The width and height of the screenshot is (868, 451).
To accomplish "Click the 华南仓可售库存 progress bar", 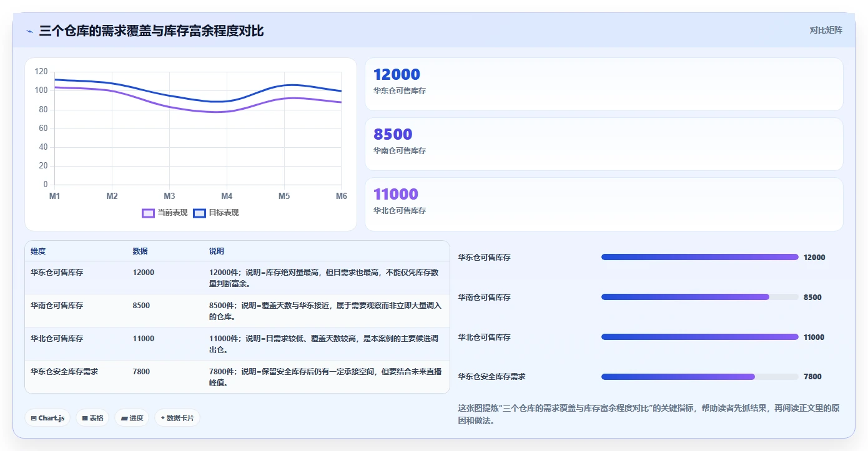I will (x=699, y=297).
